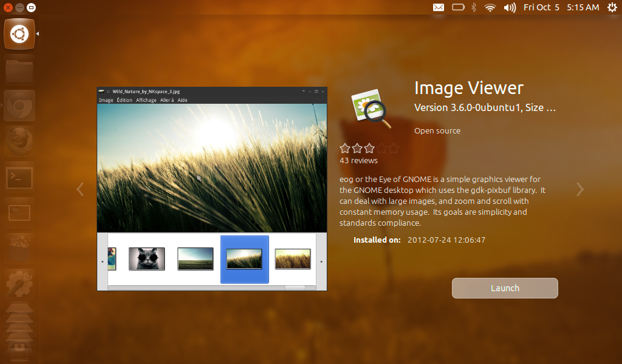Open the Affichage menu in the preview window
The image size is (622, 364).
pos(145,100)
